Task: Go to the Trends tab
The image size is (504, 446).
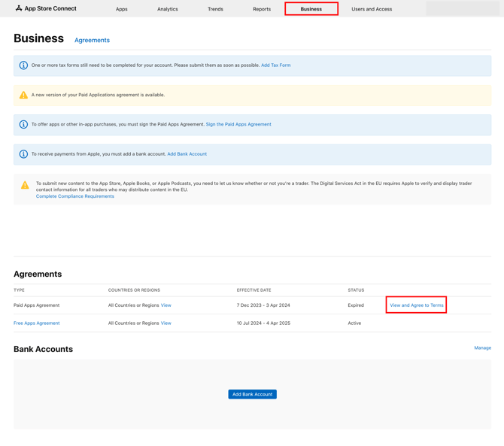Action: pyautogui.click(x=215, y=9)
